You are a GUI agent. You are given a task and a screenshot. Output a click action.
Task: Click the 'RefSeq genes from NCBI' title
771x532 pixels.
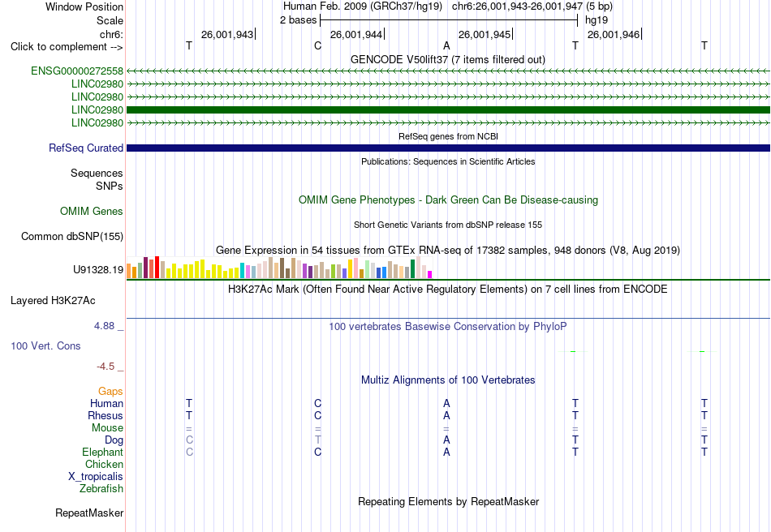tap(448, 136)
